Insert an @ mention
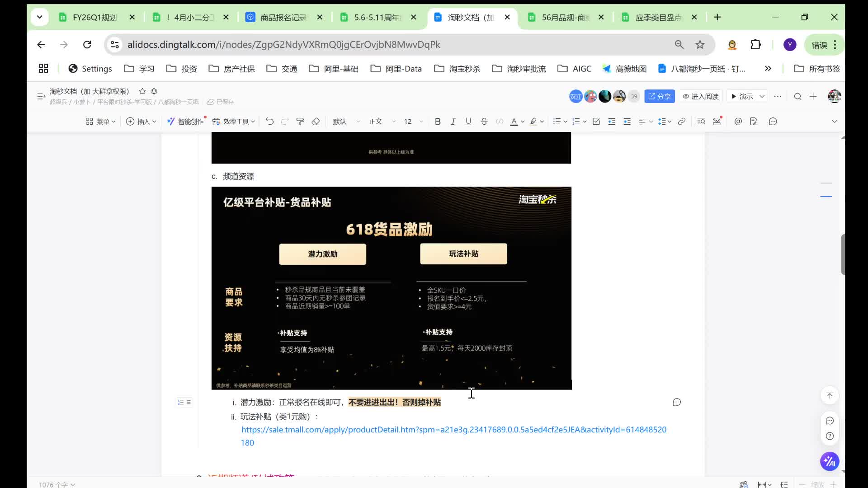Image resolution: width=868 pixels, height=488 pixels. pyautogui.click(x=738, y=121)
